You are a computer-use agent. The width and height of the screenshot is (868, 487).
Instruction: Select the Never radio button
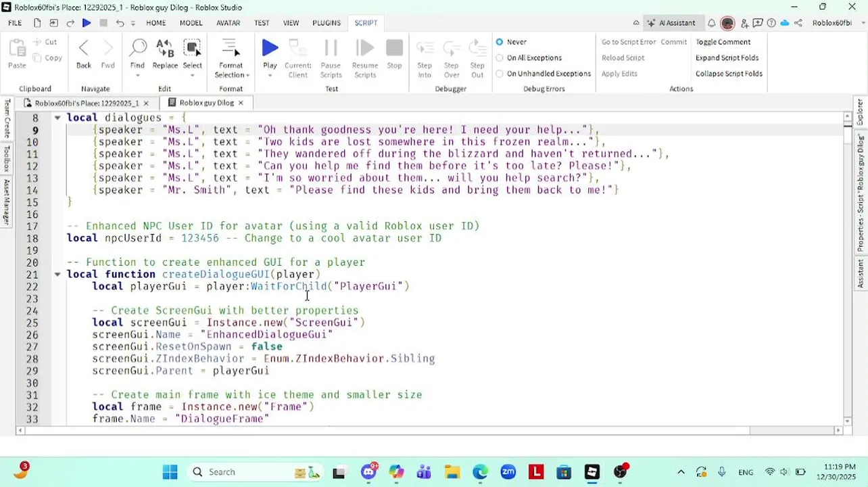(500, 42)
